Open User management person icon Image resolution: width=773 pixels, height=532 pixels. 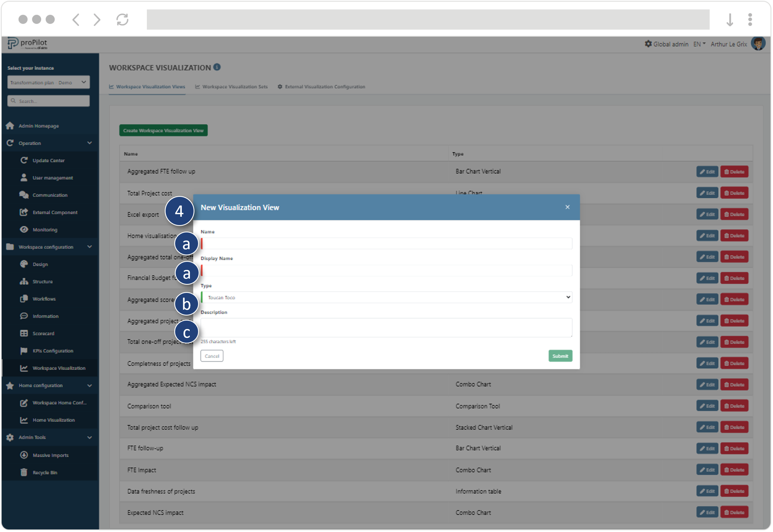click(24, 178)
